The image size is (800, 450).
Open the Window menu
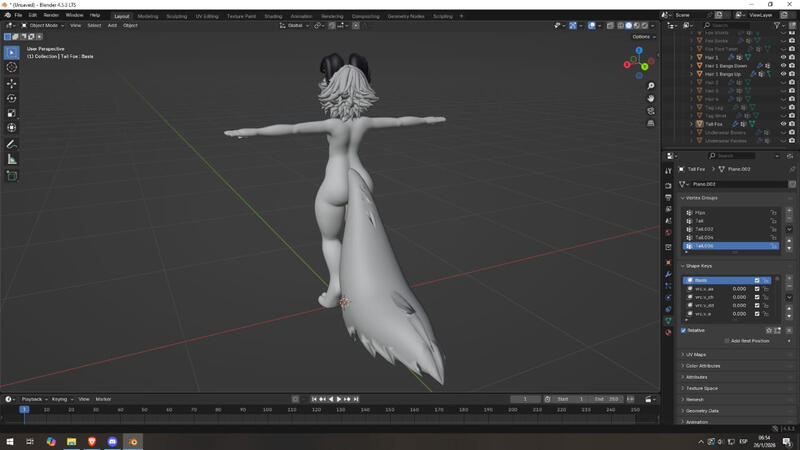(x=74, y=15)
